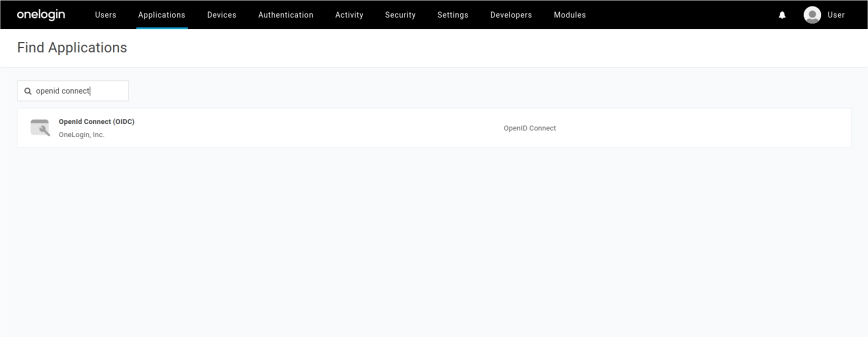Expand the Authentication menu
Screen dimensions: 868x337
tap(285, 15)
